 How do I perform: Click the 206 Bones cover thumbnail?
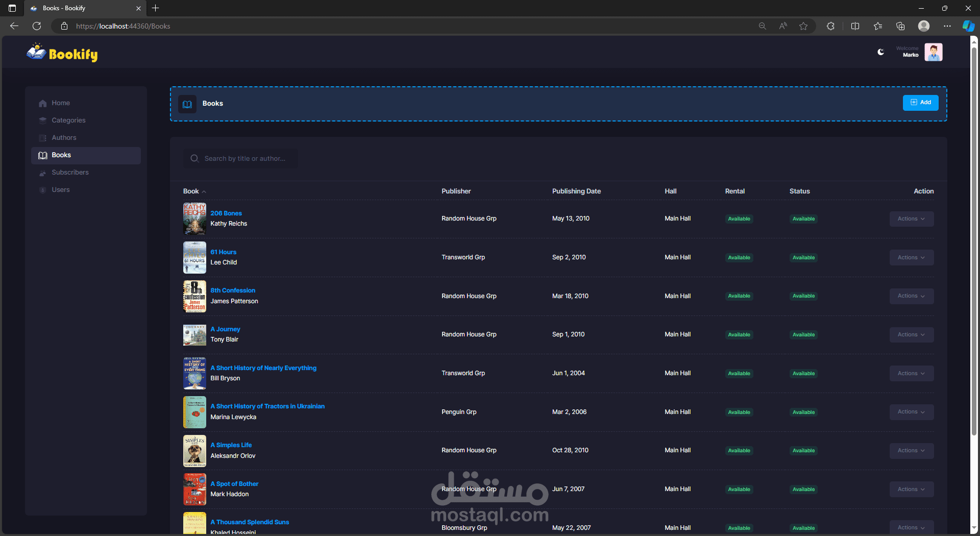[x=194, y=218]
